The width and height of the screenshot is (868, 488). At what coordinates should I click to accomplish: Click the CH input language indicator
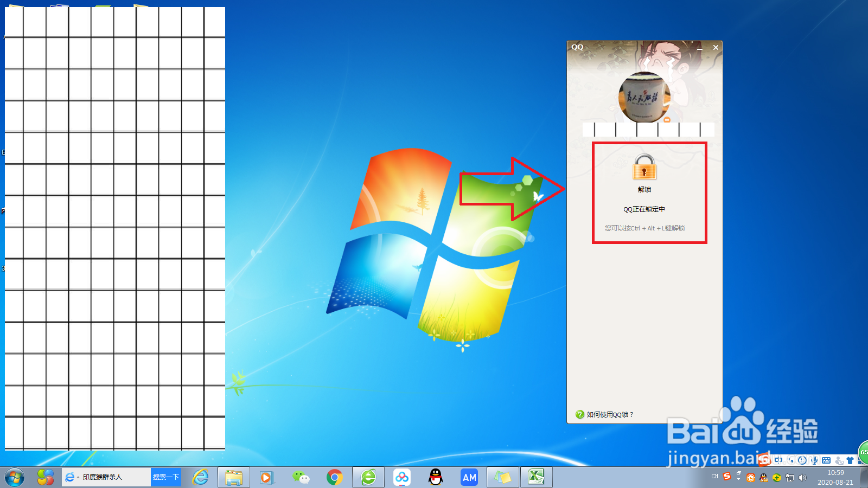coord(715,476)
